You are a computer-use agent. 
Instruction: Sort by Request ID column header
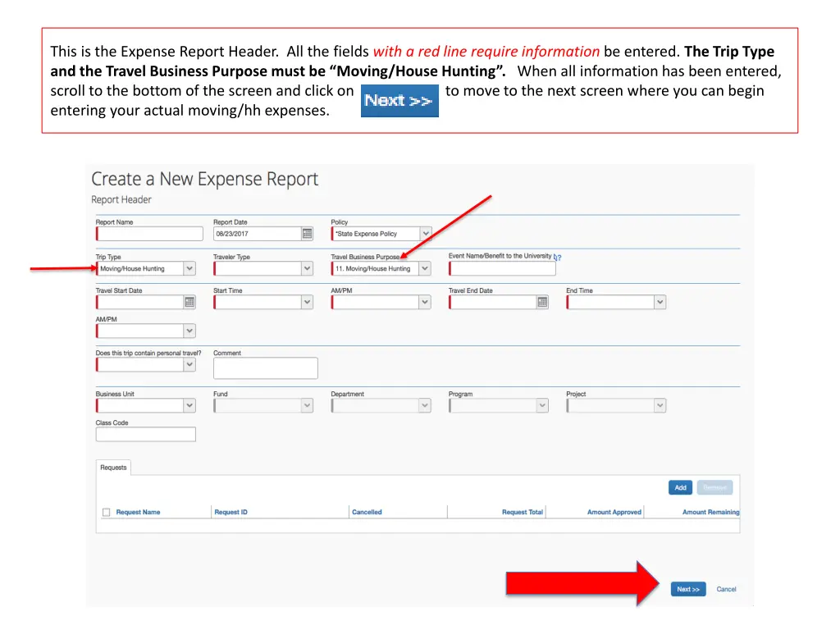(x=231, y=513)
